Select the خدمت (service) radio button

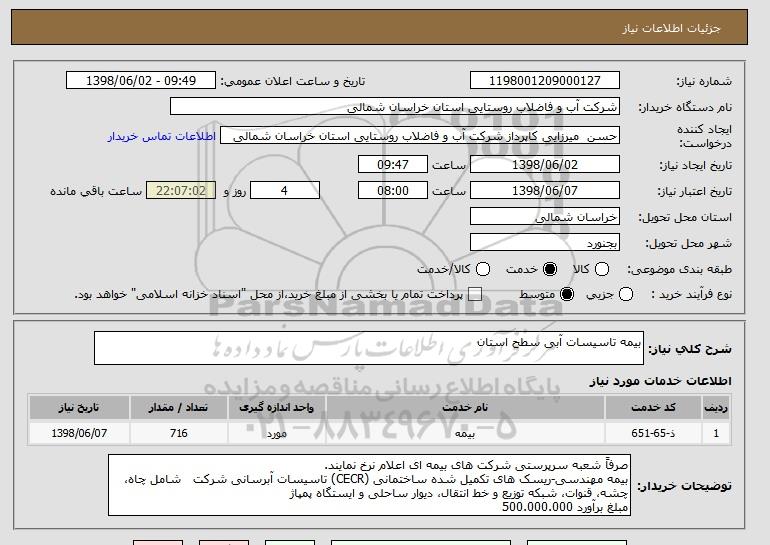(550, 269)
